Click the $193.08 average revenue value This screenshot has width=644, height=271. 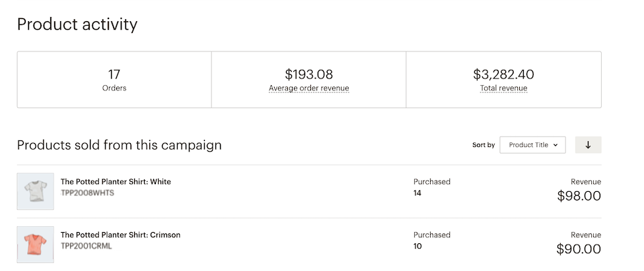[x=308, y=75]
